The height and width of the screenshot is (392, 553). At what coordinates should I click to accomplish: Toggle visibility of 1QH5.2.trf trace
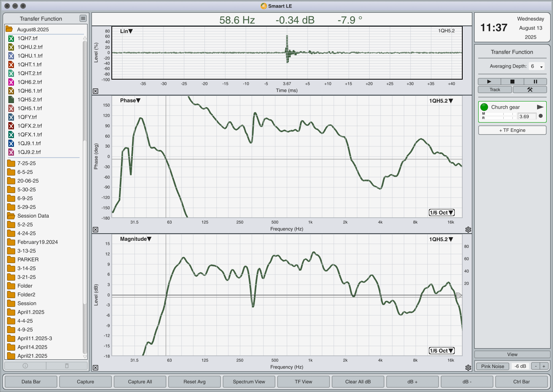11,99
